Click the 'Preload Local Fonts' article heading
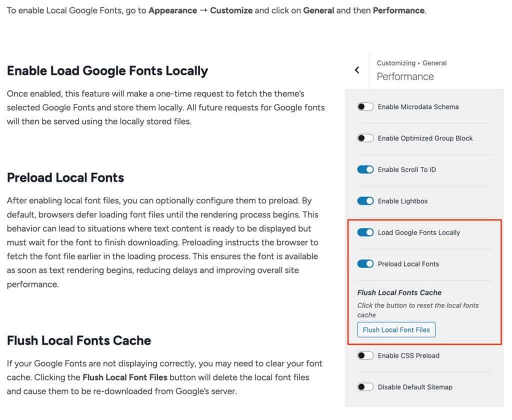This screenshot has width=512, height=420. pyautogui.click(x=65, y=178)
